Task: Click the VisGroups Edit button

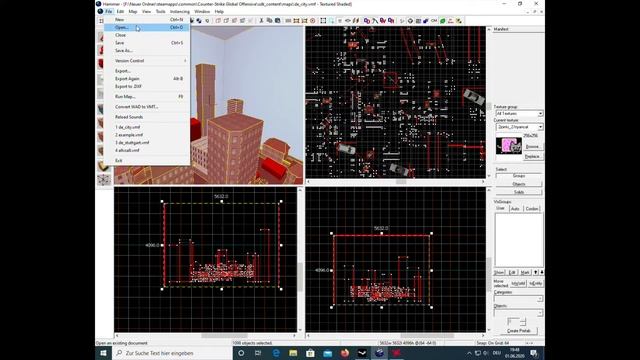Action: [512, 272]
